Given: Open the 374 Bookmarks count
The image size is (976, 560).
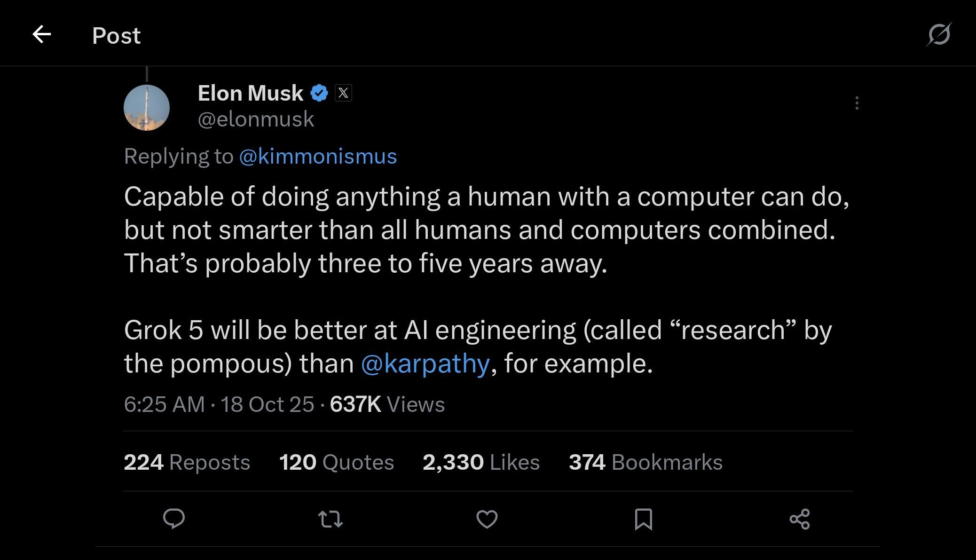Looking at the screenshot, I should [x=645, y=462].
